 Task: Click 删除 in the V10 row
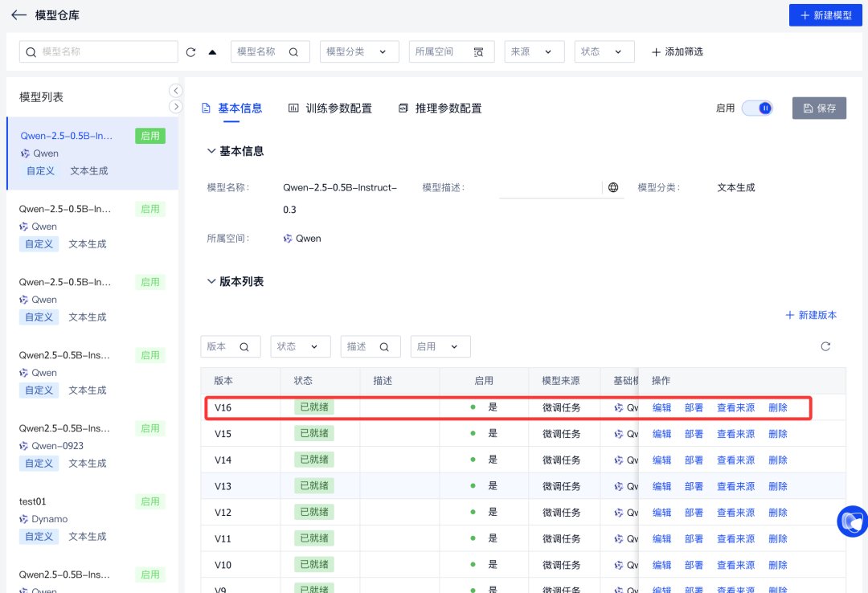click(778, 566)
